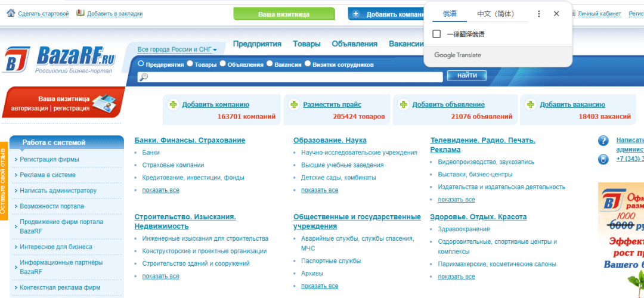Click the blue question mark help icon
This screenshot has height=298, width=644.
(x=603, y=141)
